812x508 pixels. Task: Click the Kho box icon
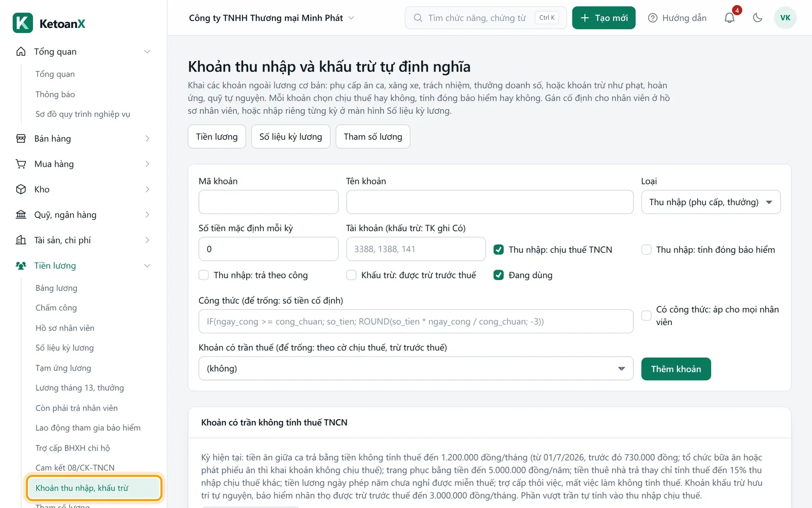coord(21,189)
